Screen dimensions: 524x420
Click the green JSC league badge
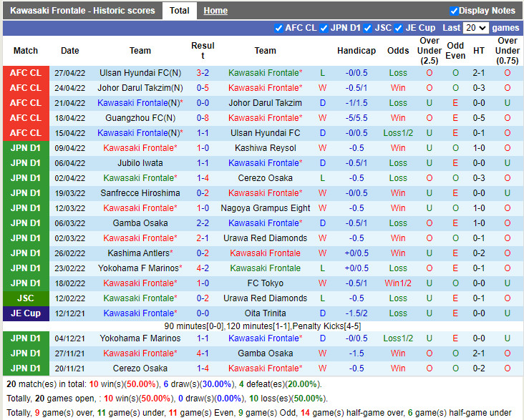coord(26,298)
